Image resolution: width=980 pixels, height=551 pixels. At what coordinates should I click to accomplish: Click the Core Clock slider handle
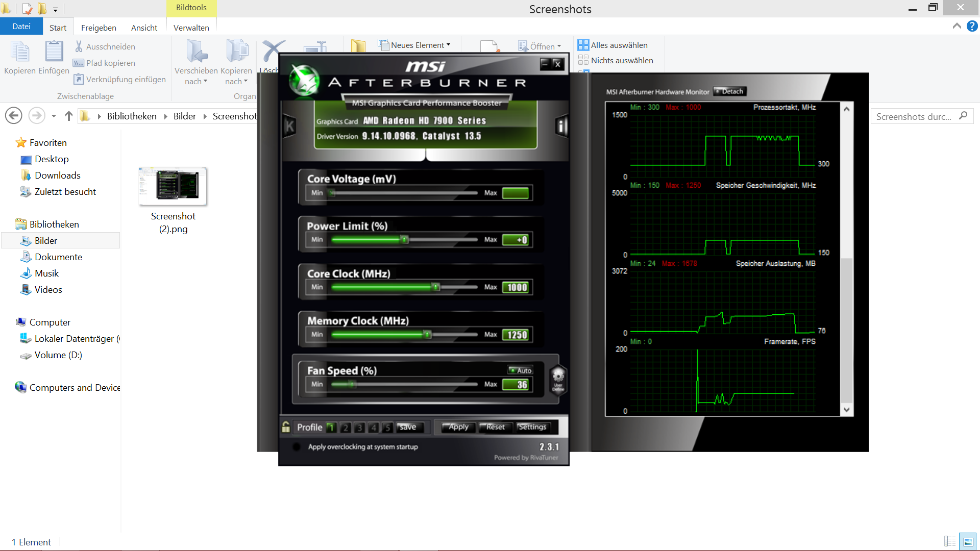click(436, 287)
